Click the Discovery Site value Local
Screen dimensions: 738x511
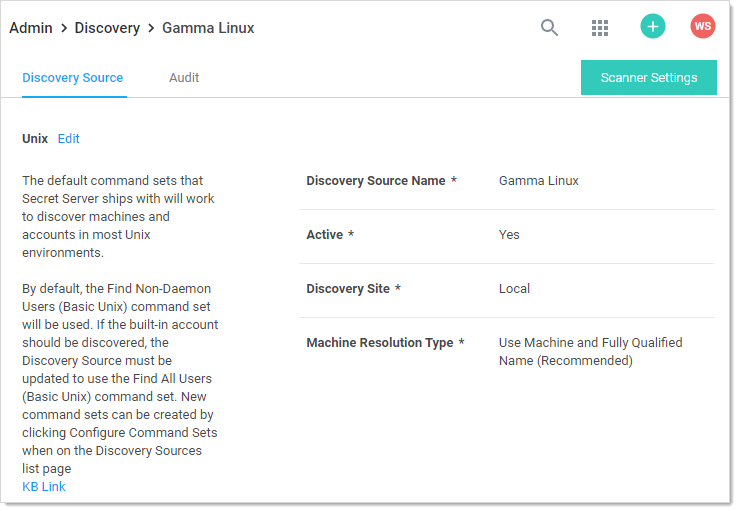514,289
